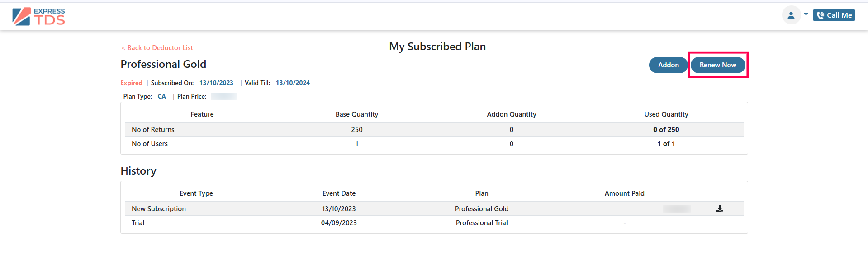This screenshot has width=868, height=269.
Task: Download the New Subscription invoice
Action: click(x=720, y=209)
